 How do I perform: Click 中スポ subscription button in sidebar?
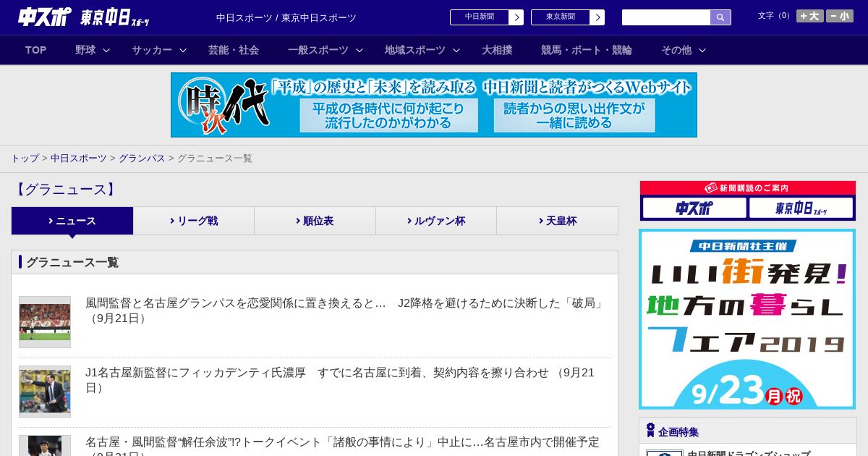pos(694,208)
